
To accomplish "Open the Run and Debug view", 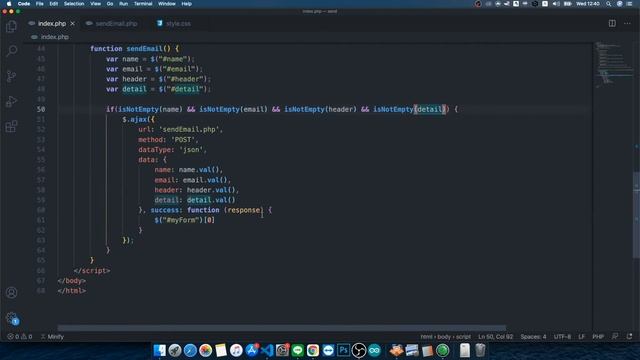I will (x=11, y=101).
